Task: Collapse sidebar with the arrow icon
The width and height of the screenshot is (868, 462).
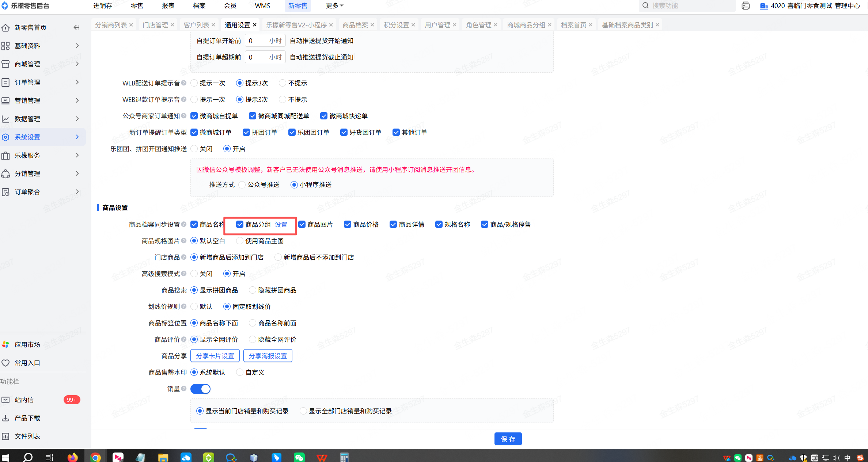Action: (76, 27)
